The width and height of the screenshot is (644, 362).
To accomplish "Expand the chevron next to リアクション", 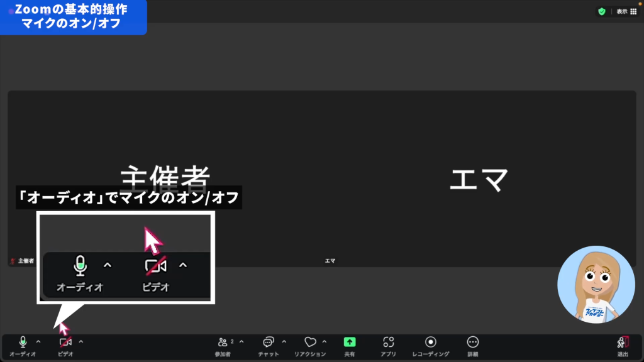I will coord(325,342).
